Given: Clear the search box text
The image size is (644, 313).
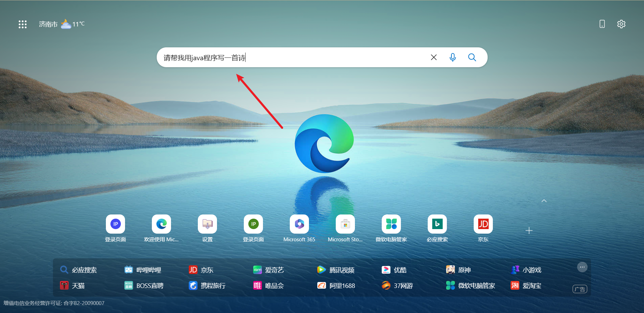Looking at the screenshot, I should tap(434, 57).
